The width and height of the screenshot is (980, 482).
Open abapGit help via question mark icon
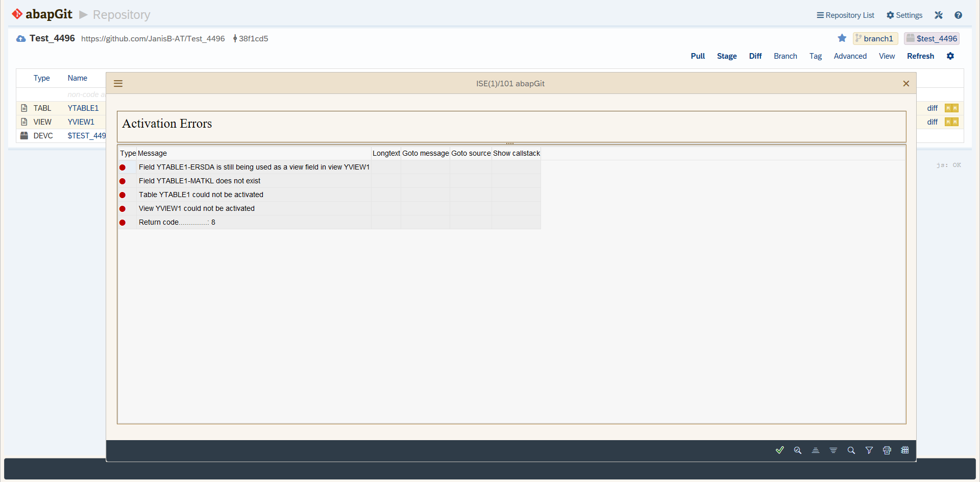(x=959, y=15)
